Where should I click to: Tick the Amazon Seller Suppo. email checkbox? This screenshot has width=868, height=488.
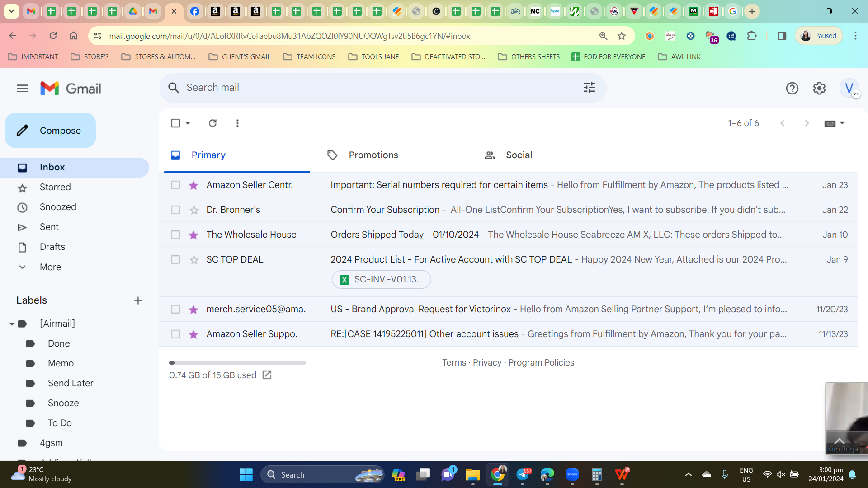175,334
